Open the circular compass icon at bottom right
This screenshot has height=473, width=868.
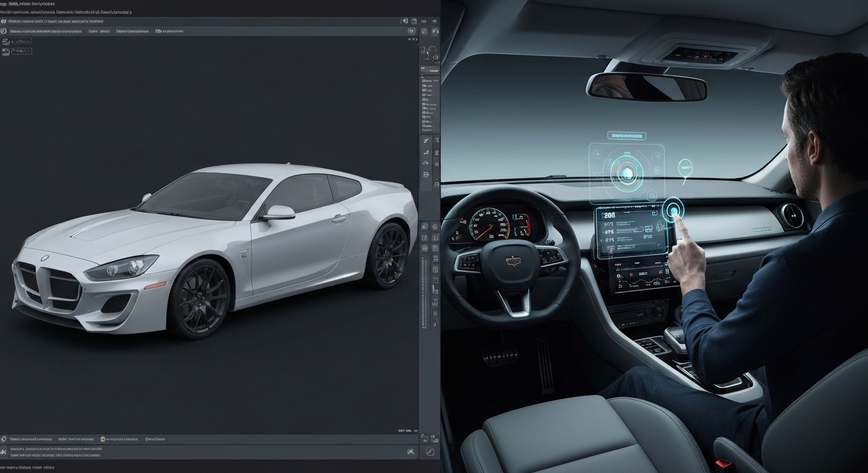pos(430,451)
